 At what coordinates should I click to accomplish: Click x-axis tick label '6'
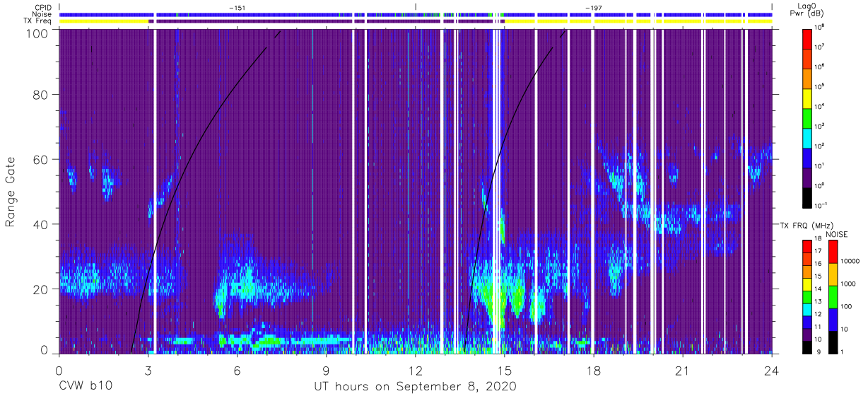click(237, 371)
